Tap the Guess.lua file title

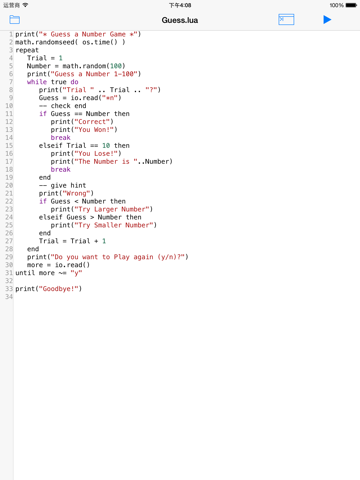point(180,20)
